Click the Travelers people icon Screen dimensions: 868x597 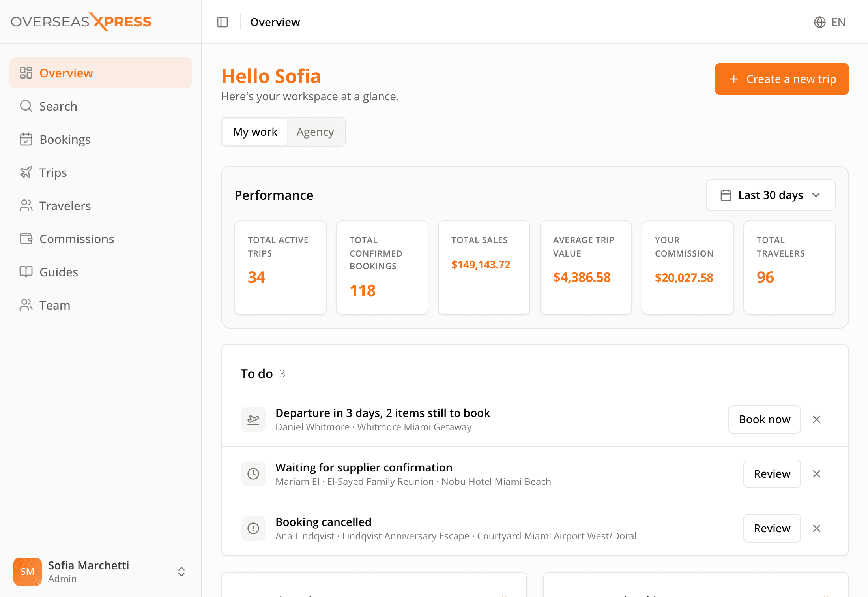[26, 205]
